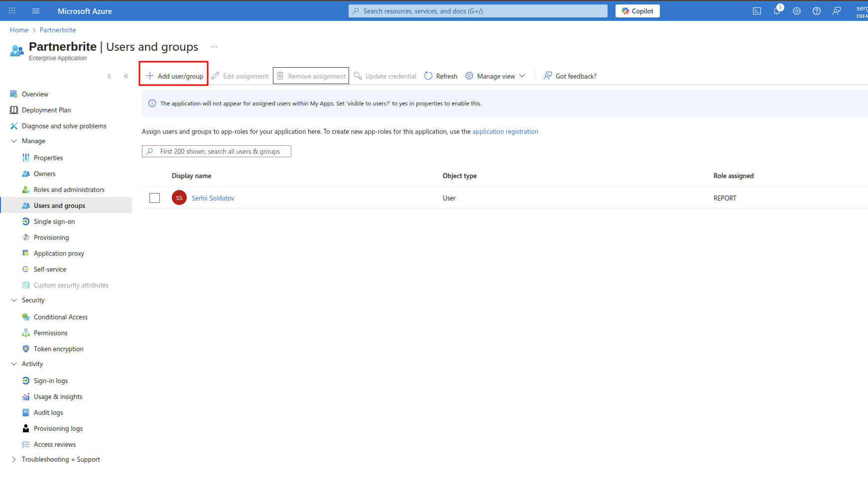This screenshot has width=868, height=497.
Task: Click the Properties bars icon
Action: (26, 158)
